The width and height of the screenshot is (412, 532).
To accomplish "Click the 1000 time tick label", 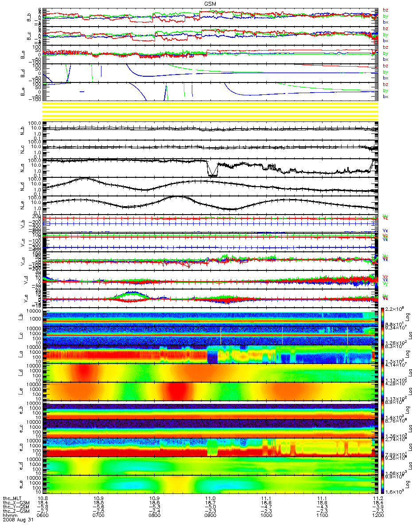I will click(266, 516).
